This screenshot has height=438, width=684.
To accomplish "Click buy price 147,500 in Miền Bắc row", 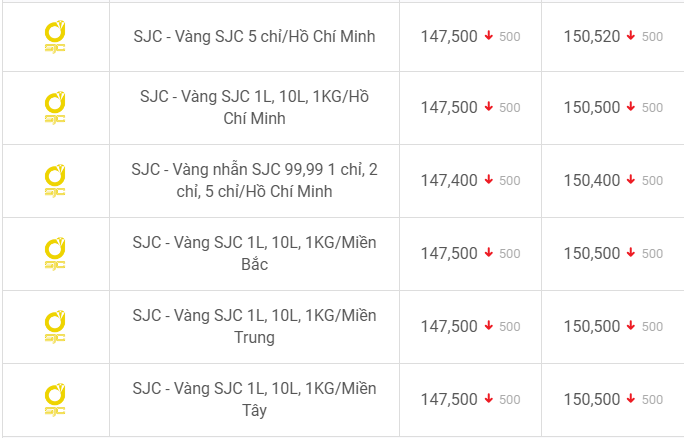I will [449, 253].
